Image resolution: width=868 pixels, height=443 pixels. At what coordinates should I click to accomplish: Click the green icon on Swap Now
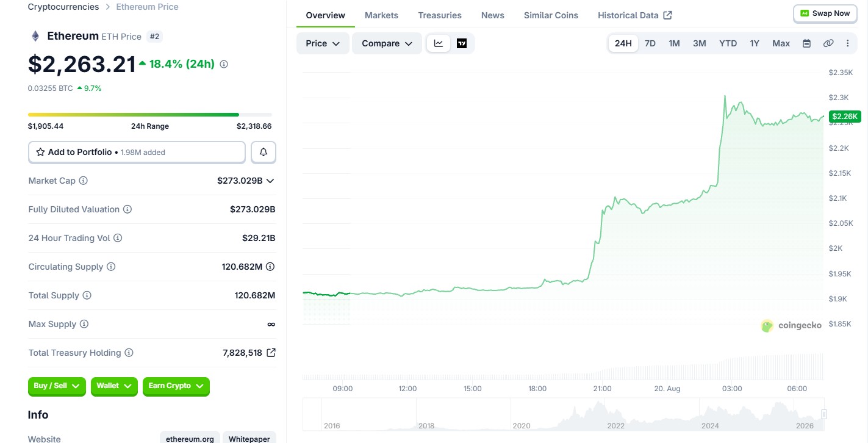[805, 13]
